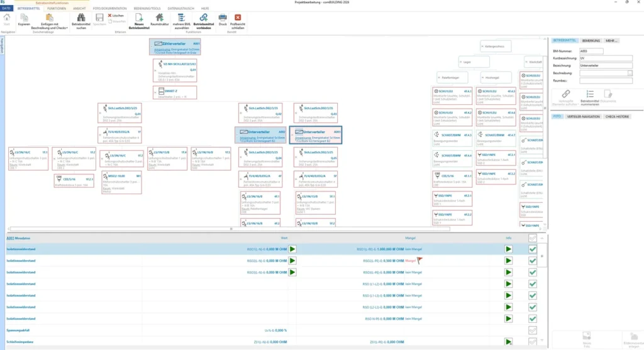Toggle checkbox in RISO (L2-L3)-E row

(x=533, y=307)
